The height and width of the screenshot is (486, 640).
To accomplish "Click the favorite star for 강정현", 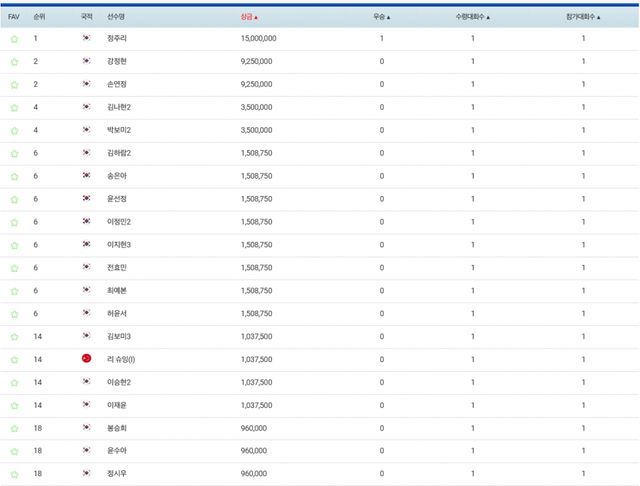I will tap(14, 62).
